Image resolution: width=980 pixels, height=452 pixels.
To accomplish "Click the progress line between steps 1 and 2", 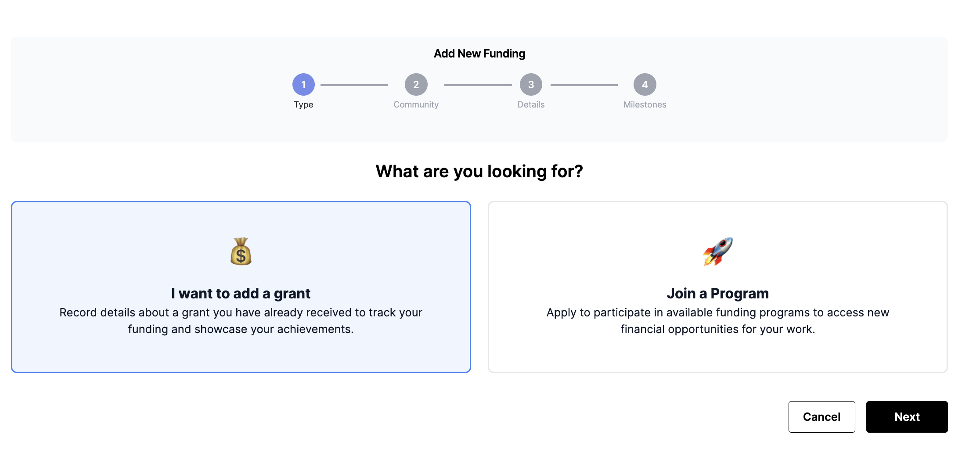I will pyautogui.click(x=354, y=85).
